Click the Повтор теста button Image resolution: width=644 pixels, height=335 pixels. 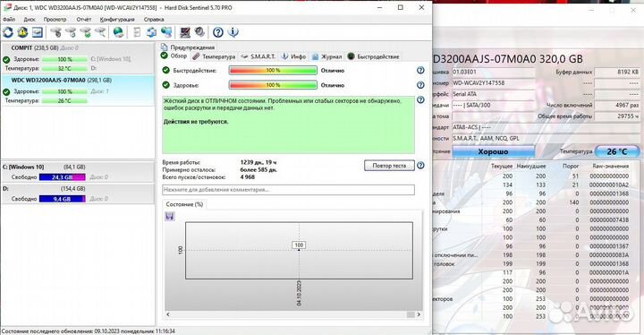[x=389, y=166]
